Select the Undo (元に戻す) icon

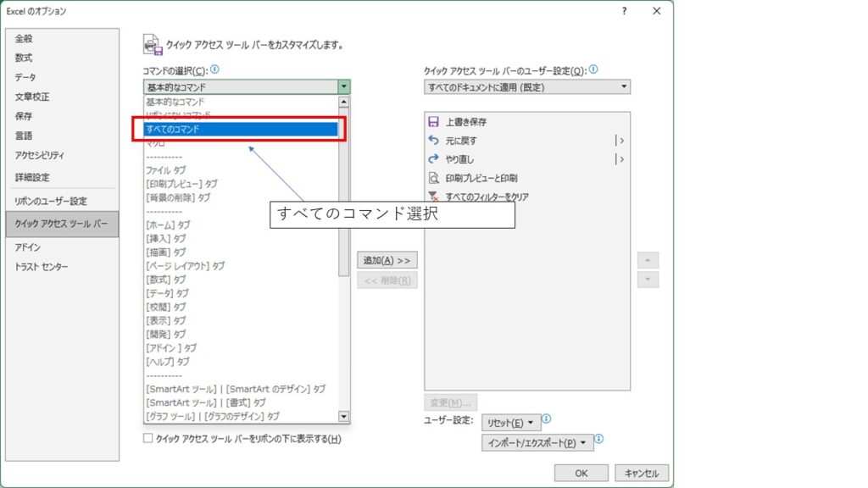[434, 141]
